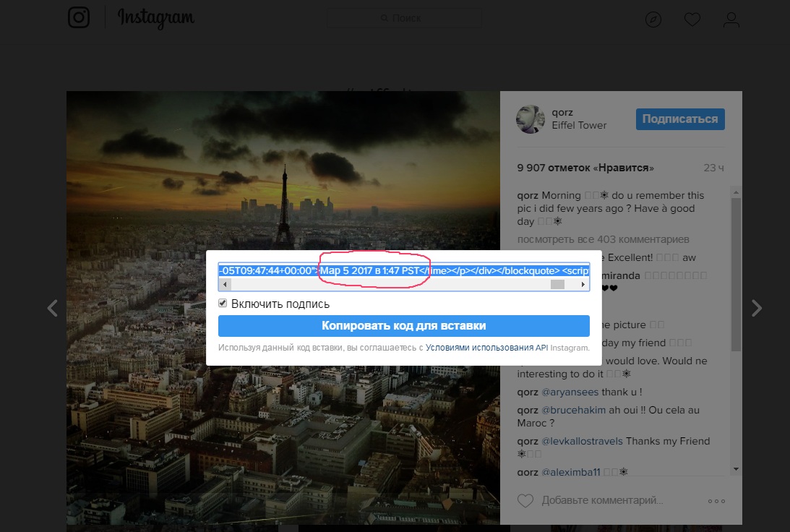The width and height of the screenshot is (790, 532).
Task: Focus the Добавьте комментарий field
Action: pyautogui.click(x=602, y=501)
